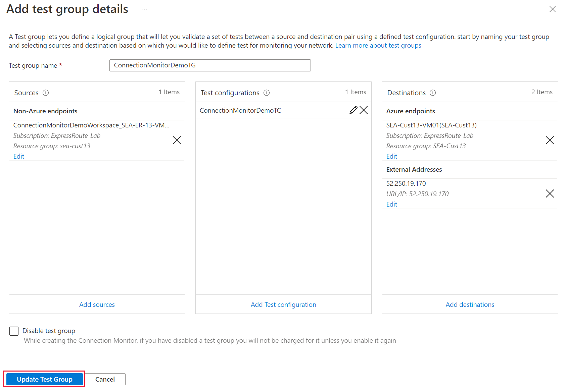Show info tooltip for Sources
This screenshot has height=392, width=564.
(x=46, y=93)
